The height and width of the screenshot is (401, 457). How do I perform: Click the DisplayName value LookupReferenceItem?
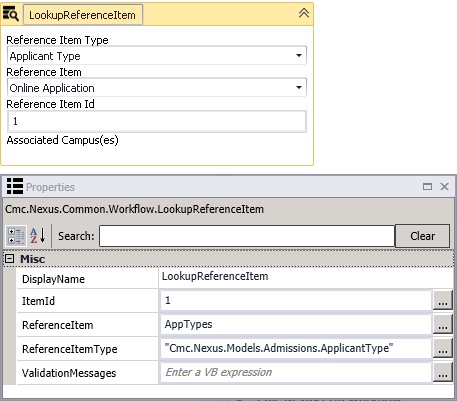click(x=215, y=276)
